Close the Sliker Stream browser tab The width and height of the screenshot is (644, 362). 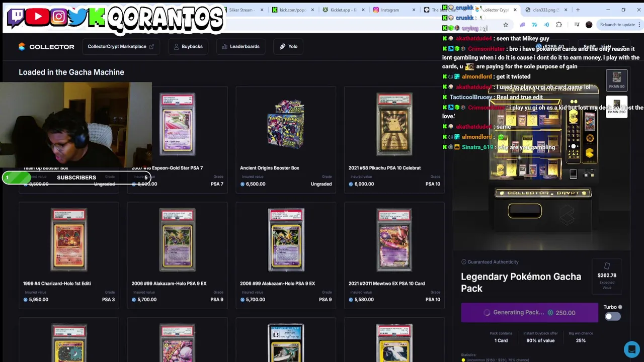[262, 10]
